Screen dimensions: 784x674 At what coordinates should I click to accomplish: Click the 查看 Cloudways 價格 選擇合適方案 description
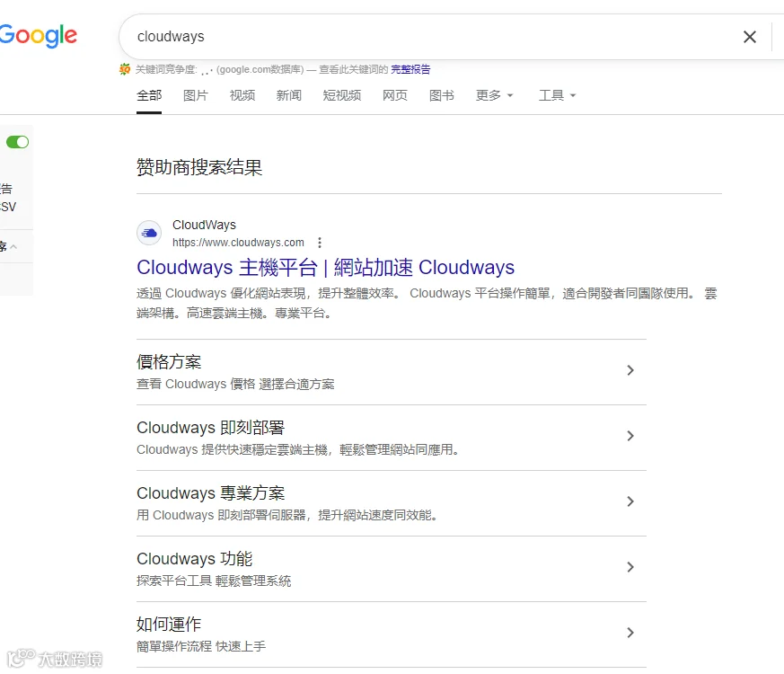(x=235, y=384)
